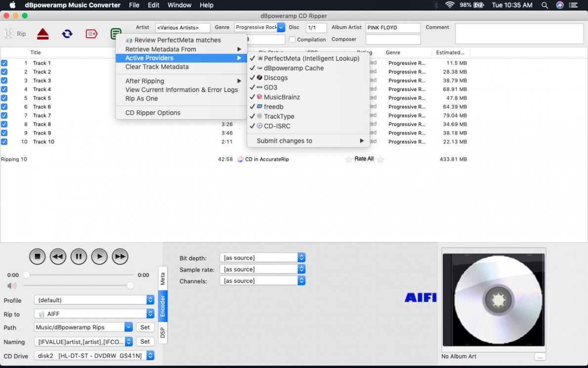The image size is (588, 368).
Task: Uncheck the Track 1 checkbox
Action: [x=4, y=63]
